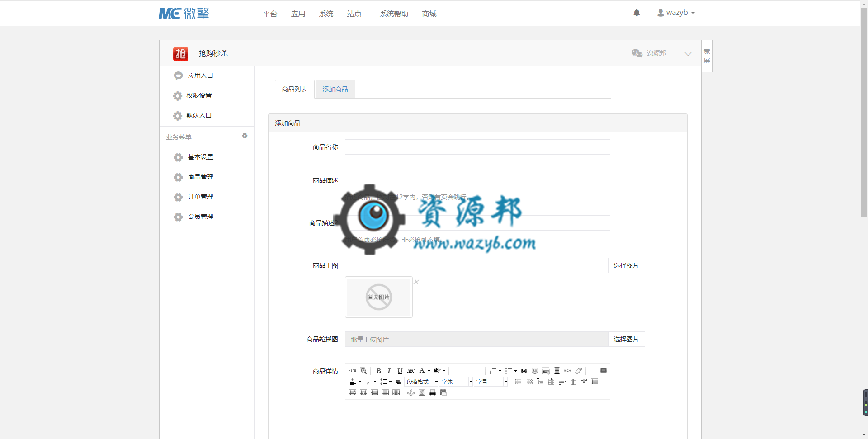The image size is (868, 439).
Task: Open the wazyb user account dropdown
Action: pyautogui.click(x=676, y=13)
